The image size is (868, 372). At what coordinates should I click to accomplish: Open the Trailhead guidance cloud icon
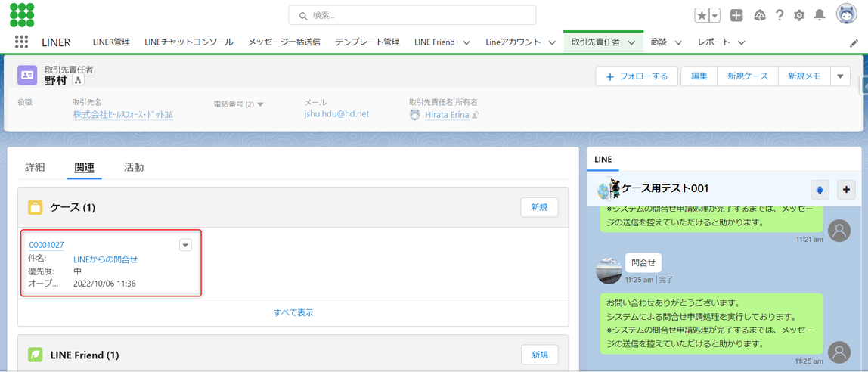pos(759,15)
